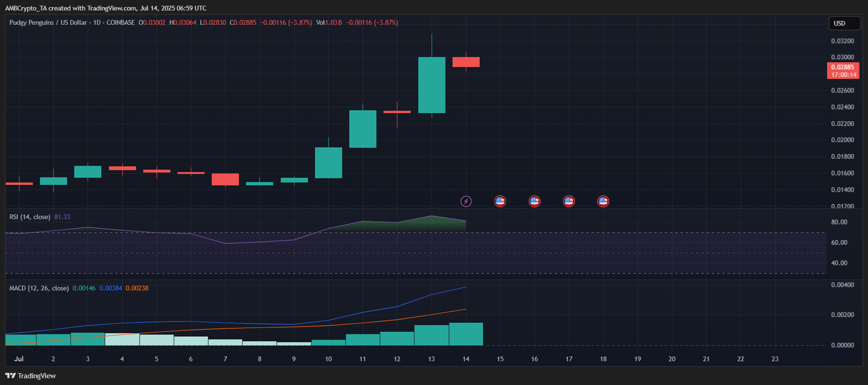Click the Jul month label on time axis
This screenshot has height=385, width=868.
point(19,359)
